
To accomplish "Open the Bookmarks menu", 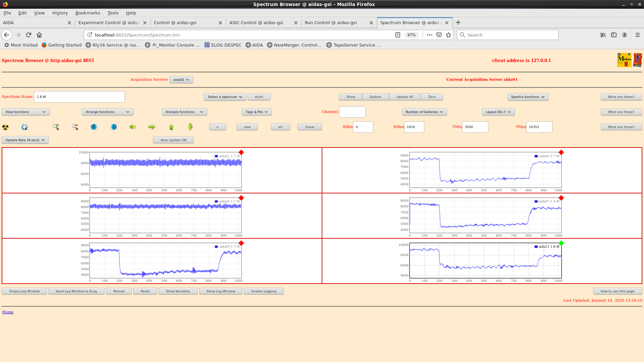I will pyautogui.click(x=88, y=13).
